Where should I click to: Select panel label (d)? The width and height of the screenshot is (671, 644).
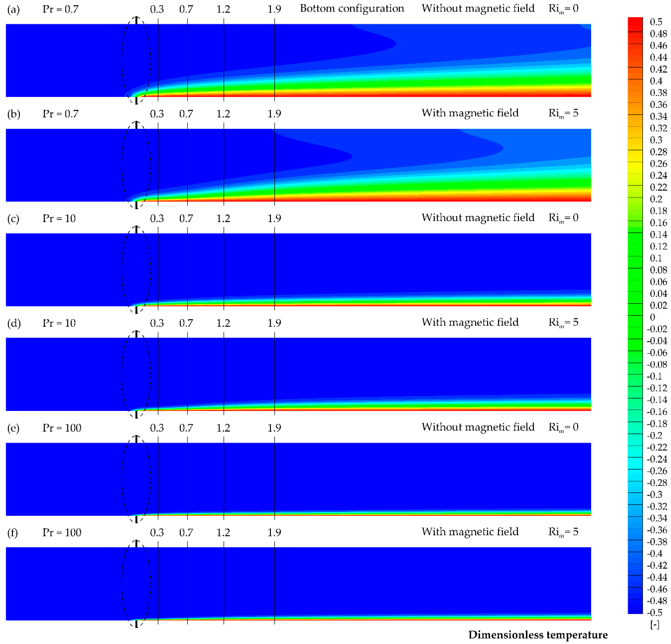click(x=14, y=323)
